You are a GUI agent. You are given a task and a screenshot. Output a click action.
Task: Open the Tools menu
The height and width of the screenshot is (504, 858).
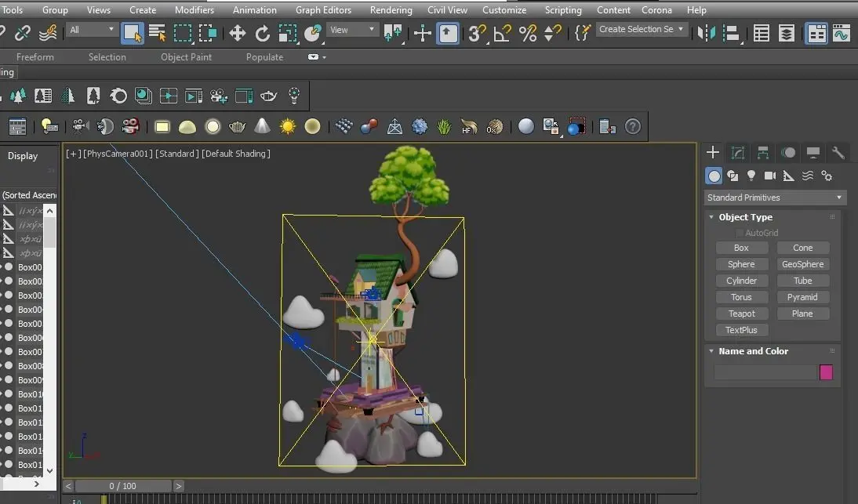(12, 10)
